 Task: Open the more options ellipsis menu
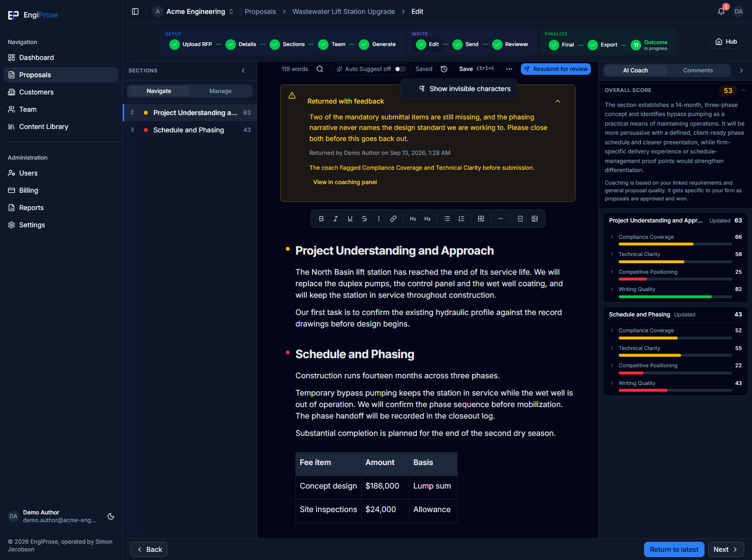point(509,69)
